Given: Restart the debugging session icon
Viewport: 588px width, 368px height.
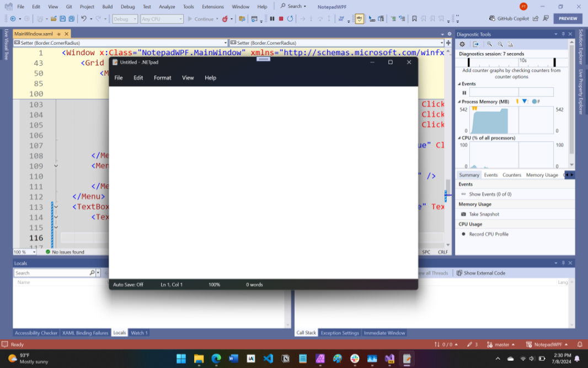Looking at the screenshot, I should click(290, 18).
